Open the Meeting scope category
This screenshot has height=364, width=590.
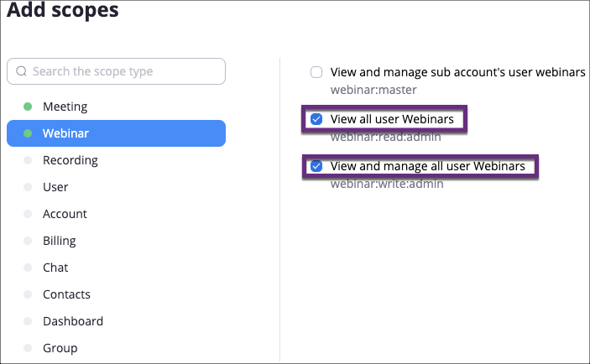coord(117,107)
